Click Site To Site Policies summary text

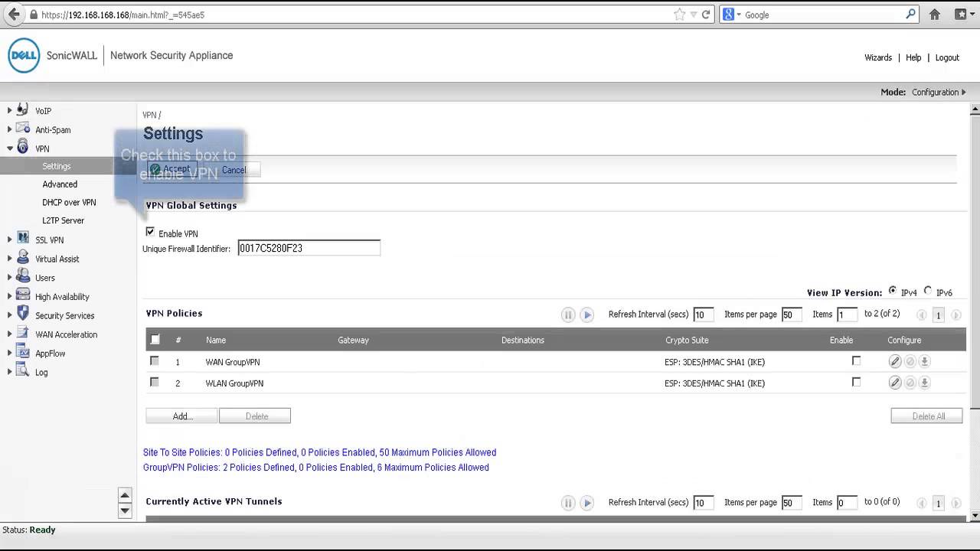pos(319,452)
